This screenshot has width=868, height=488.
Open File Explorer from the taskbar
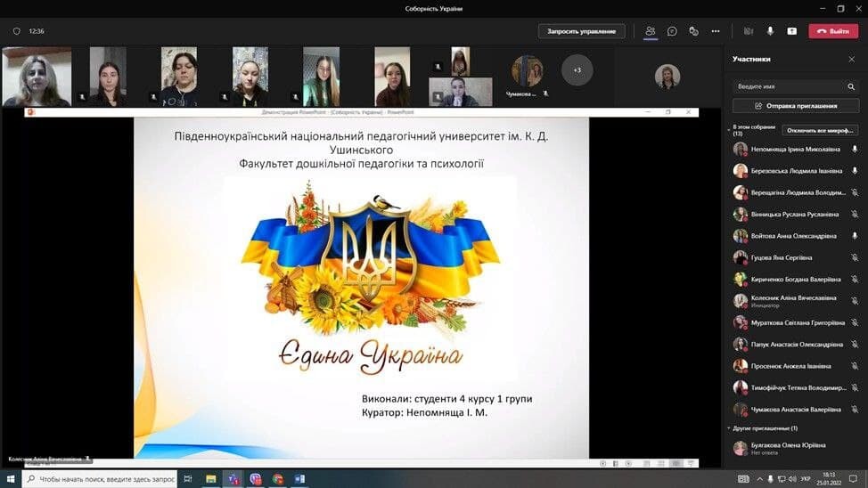[211, 479]
